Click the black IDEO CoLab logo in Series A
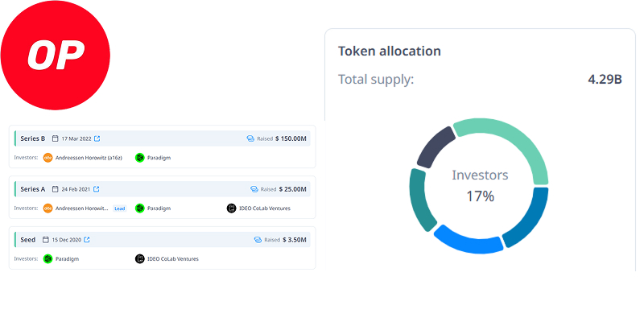Screen dimensions: 644x322 [232, 208]
